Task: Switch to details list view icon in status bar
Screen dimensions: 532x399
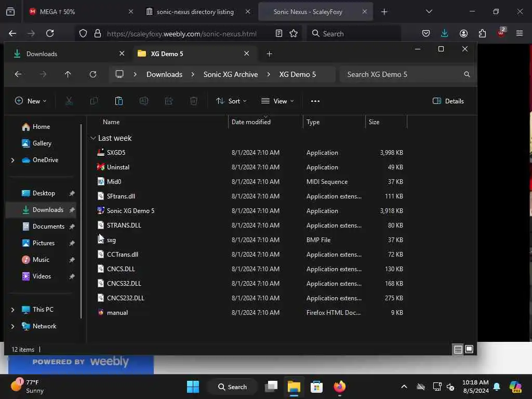Action: pyautogui.click(x=458, y=349)
